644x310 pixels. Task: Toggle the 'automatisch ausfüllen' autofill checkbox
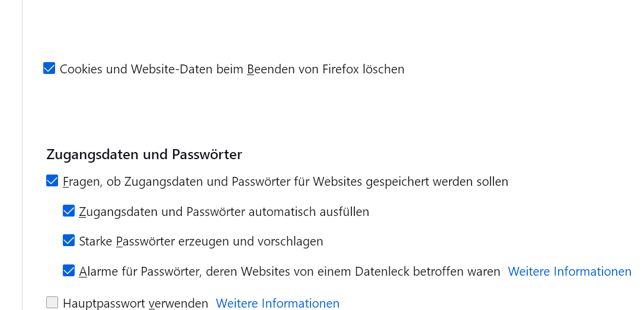click(x=69, y=211)
